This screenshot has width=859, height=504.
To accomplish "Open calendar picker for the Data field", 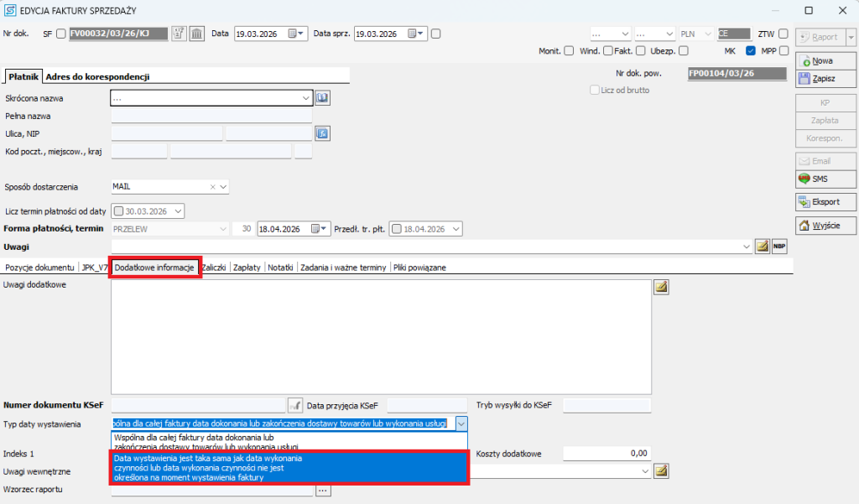I will [296, 34].
